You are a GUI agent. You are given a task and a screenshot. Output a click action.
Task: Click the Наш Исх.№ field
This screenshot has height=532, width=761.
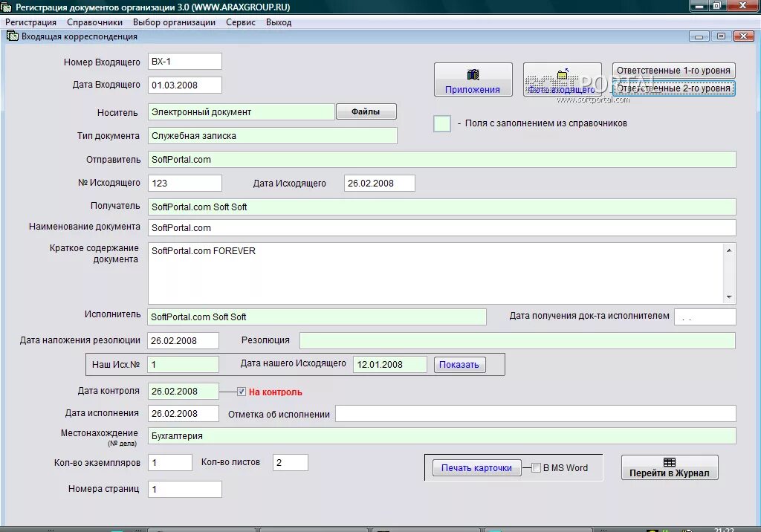pyautogui.click(x=183, y=365)
